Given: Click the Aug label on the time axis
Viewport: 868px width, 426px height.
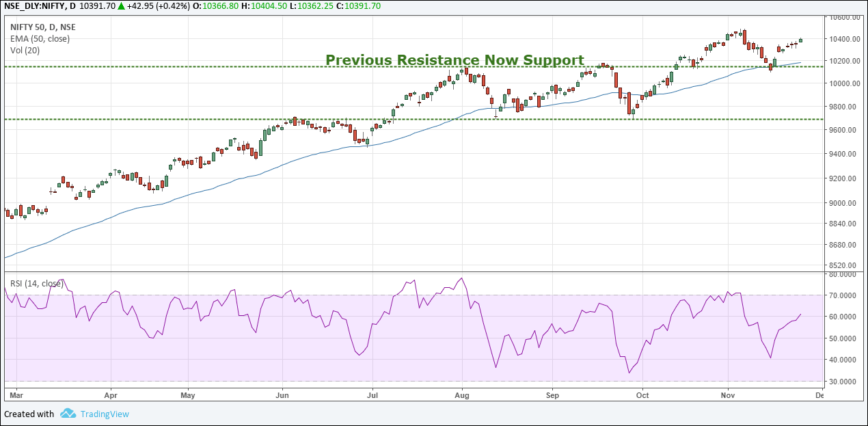Looking at the screenshot, I should (462, 395).
